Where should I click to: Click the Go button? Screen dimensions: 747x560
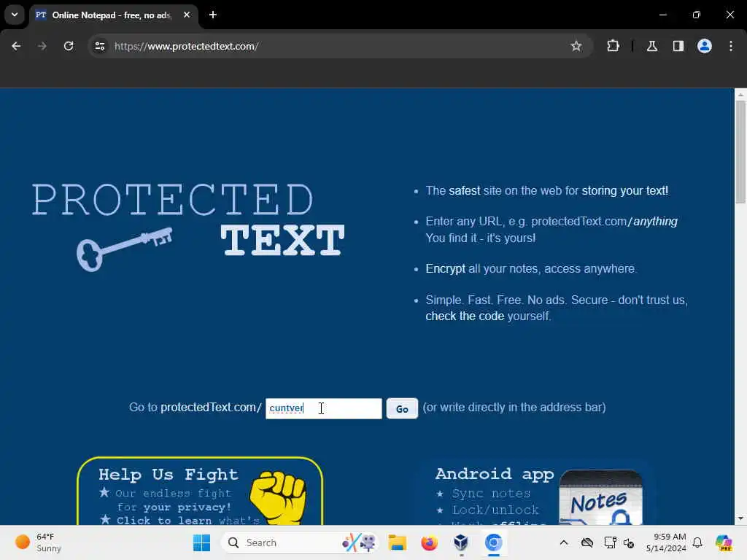click(402, 408)
